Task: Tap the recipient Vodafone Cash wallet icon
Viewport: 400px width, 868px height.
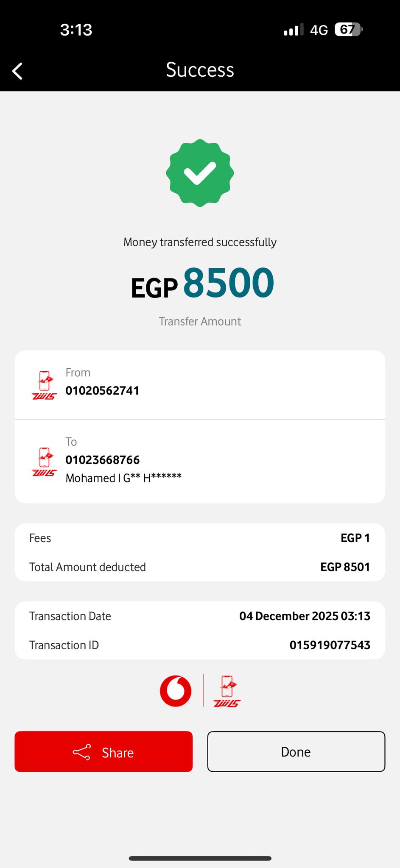Action: [x=44, y=462]
